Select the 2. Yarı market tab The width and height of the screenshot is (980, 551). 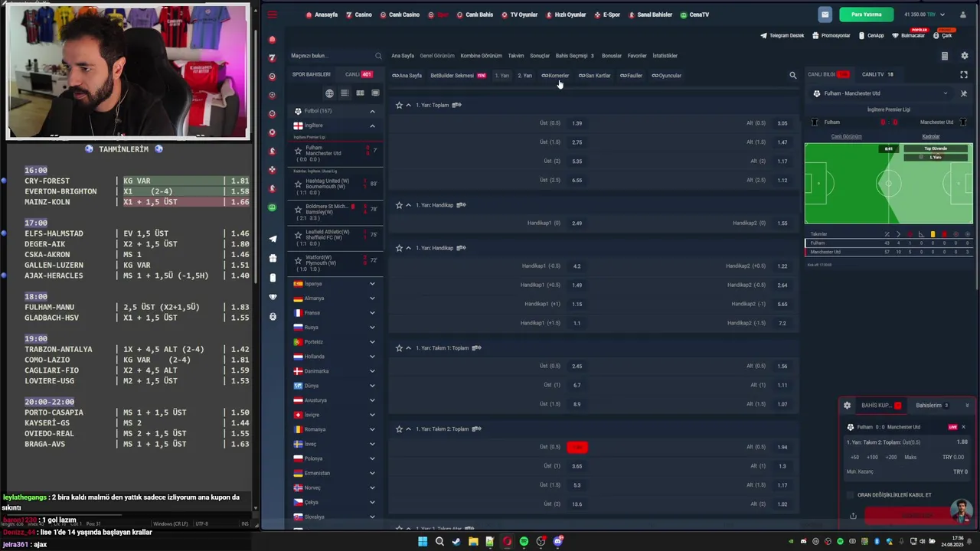[524, 76]
